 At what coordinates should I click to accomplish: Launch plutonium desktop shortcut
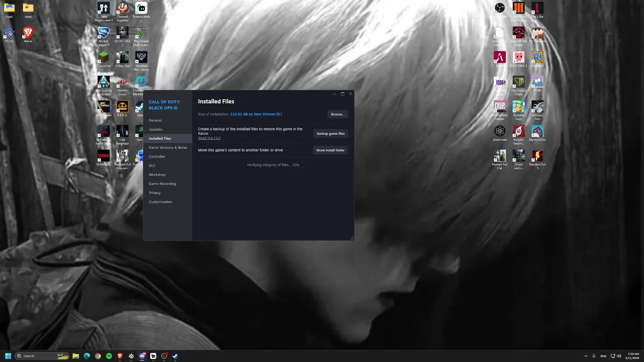tap(500, 134)
